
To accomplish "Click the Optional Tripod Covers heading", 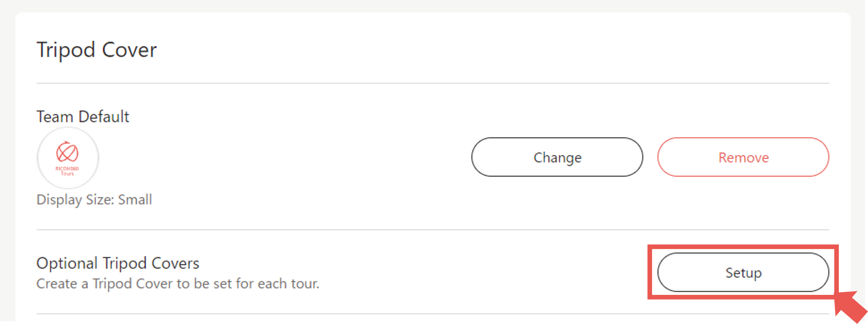I will coord(118,263).
